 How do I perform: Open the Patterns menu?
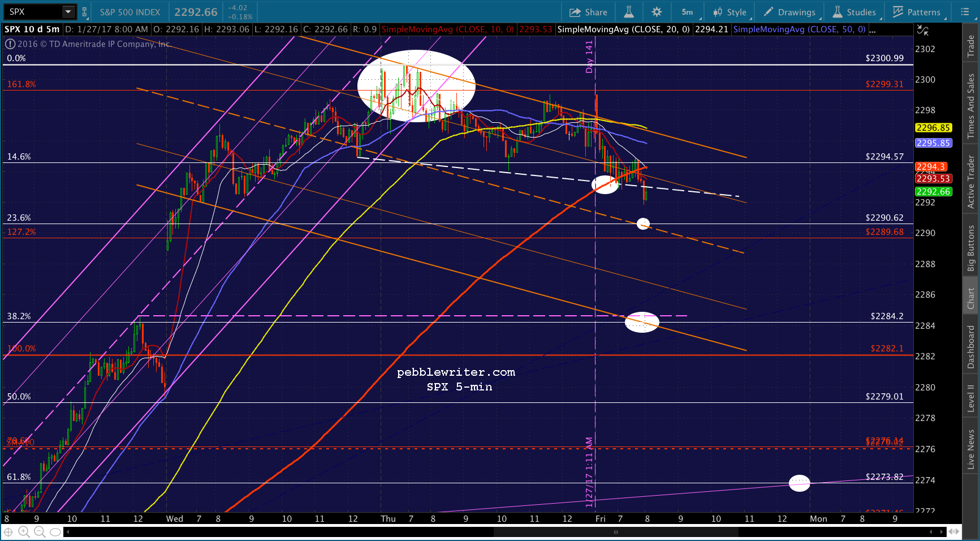pyautogui.click(x=917, y=12)
